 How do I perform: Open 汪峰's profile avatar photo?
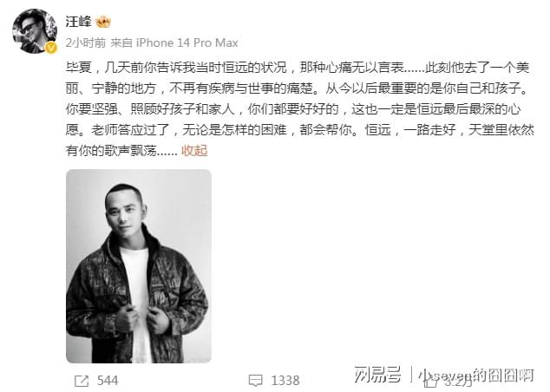[x=34, y=31]
